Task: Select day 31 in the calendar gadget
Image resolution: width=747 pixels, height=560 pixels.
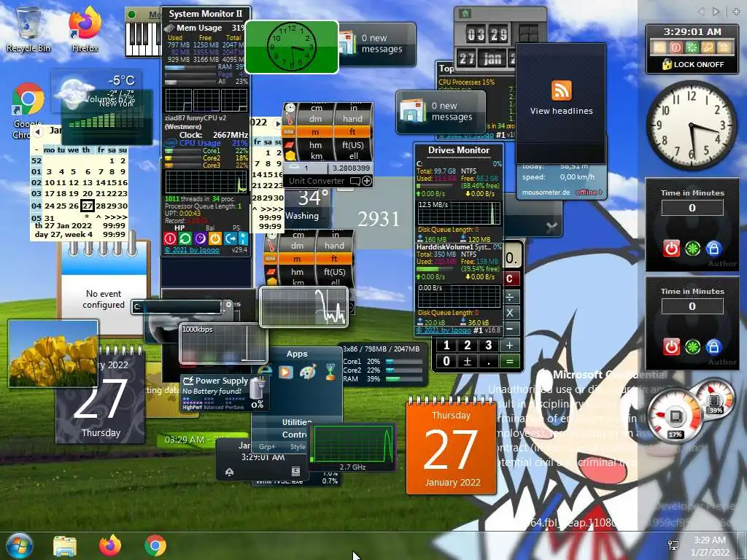Action: coord(49,218)
